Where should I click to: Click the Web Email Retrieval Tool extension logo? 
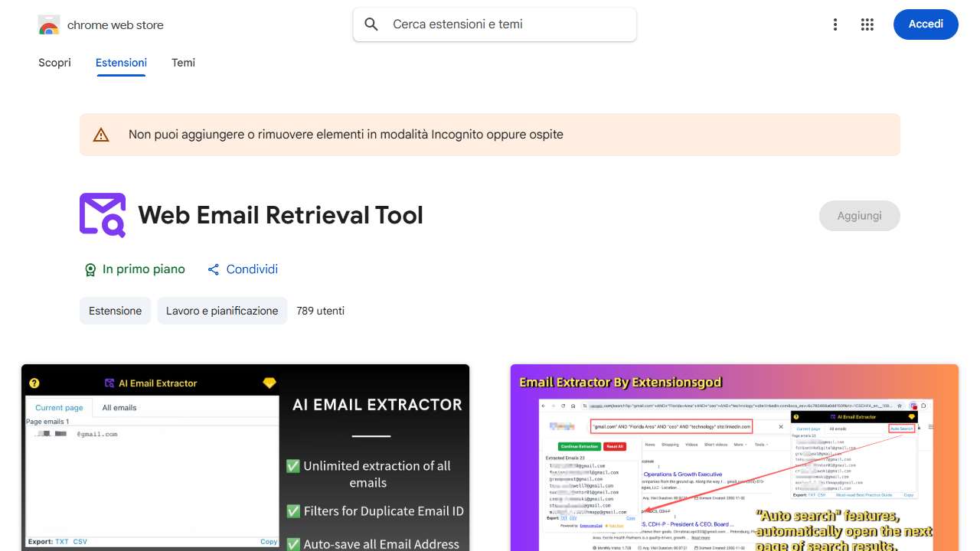(102, 215)
